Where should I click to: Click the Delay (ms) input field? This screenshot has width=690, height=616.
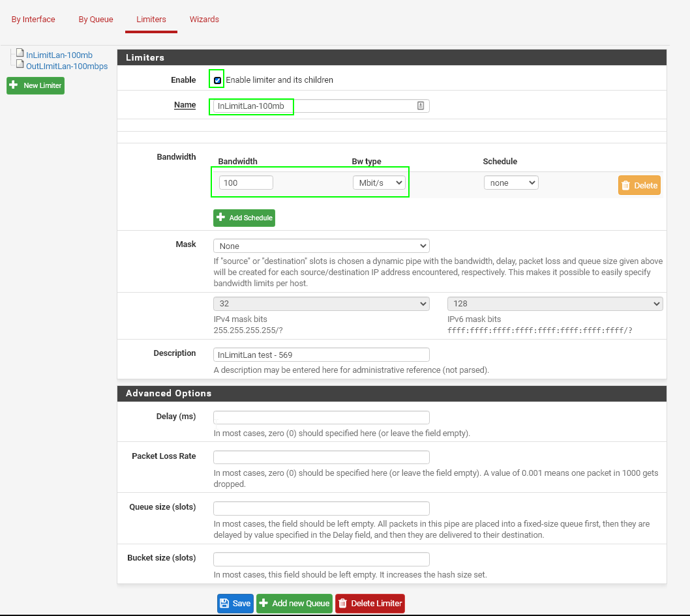point(322,417)
